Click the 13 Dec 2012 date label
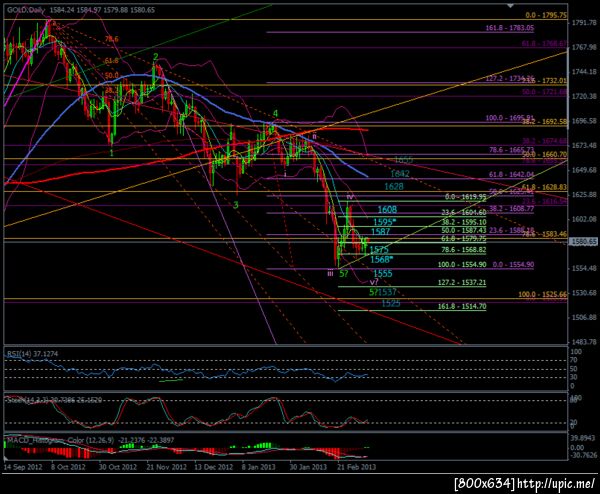The image size is (600, 494). pos(214,467)
